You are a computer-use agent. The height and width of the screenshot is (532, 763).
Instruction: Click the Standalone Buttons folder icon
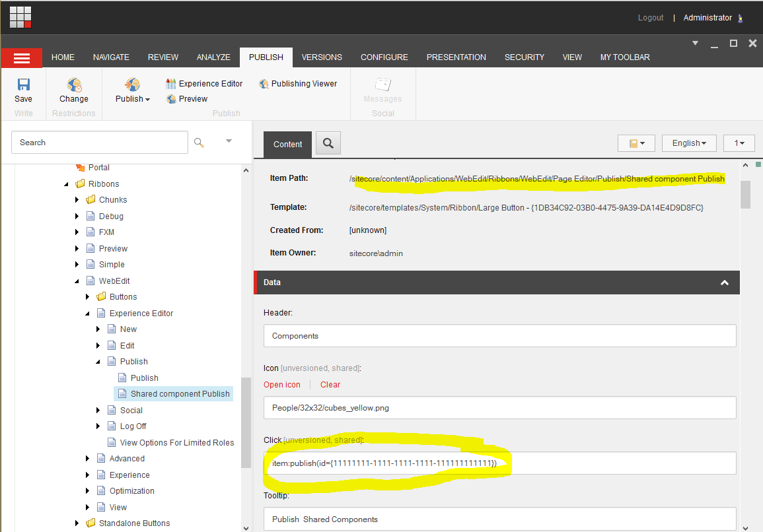click(91, 523)
